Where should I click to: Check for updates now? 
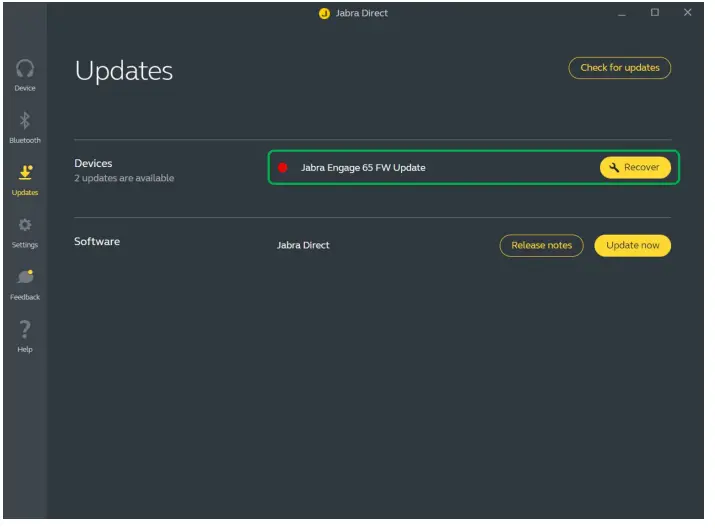619,68
